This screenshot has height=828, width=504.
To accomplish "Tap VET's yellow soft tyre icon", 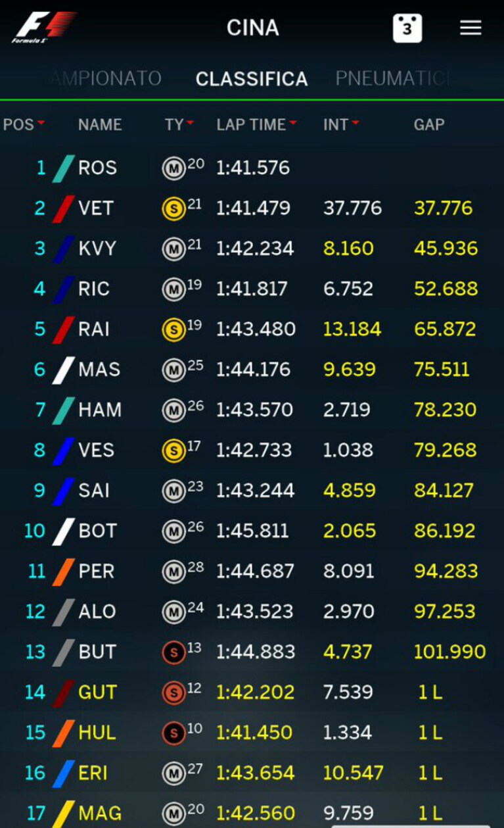I will coord(173,208).
